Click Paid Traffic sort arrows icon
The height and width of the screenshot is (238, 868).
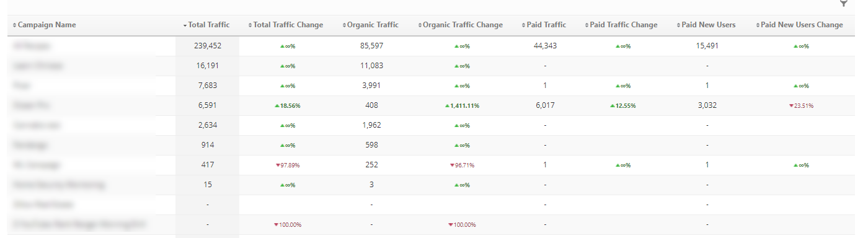click(523, 25)
